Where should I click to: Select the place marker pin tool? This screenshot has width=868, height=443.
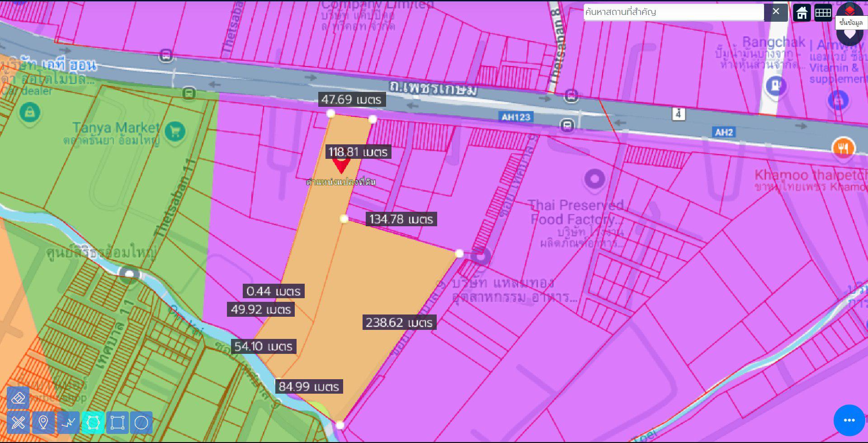(x=43, y=423)
